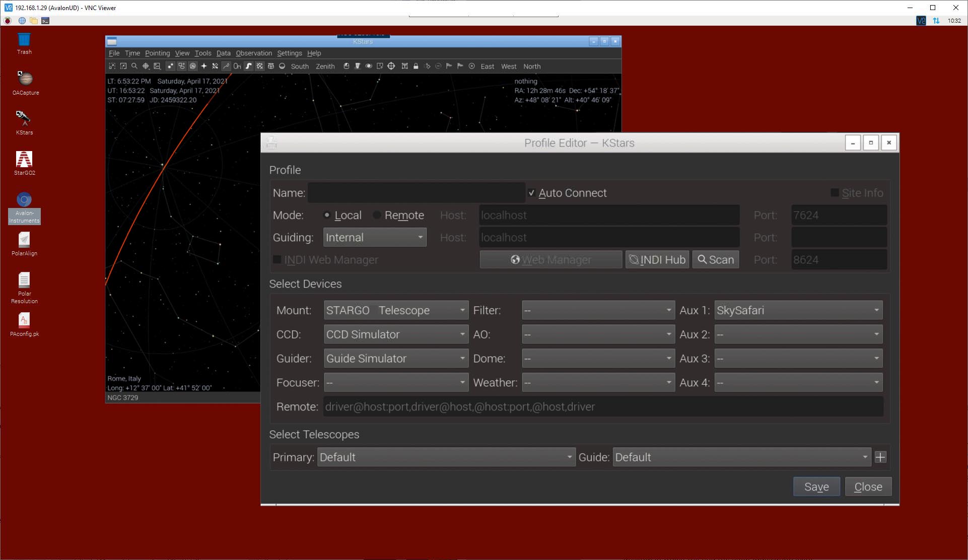Open the Pointing menu in KStars

[158, 53]
